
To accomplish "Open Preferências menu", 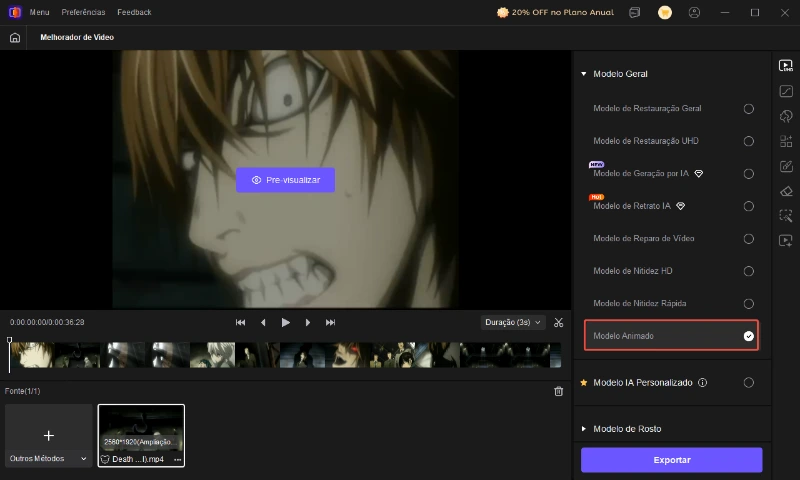I will [x=83, y=12].
